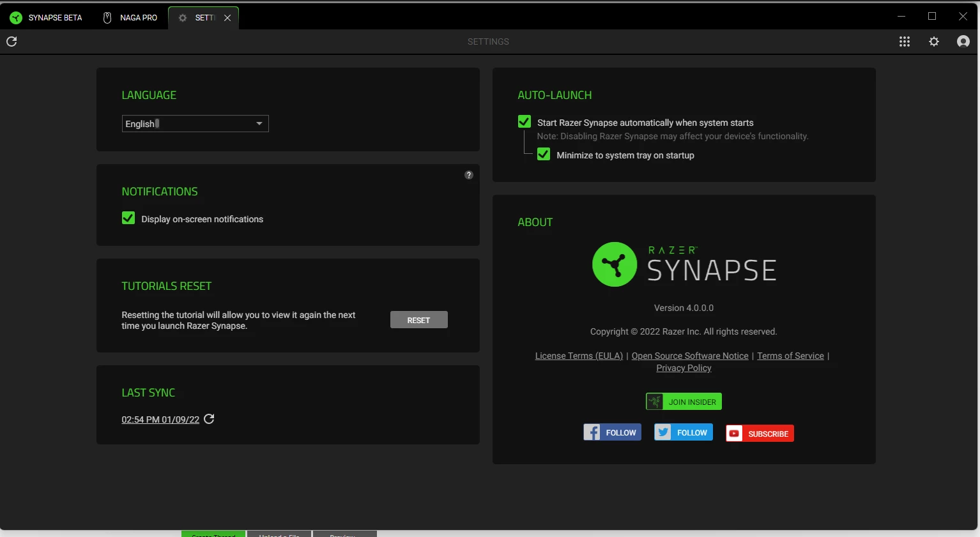Image resolution: width=980 pixels, height=537 pixels.
Task: Click the Facebook Follow button
Action: 612,432
